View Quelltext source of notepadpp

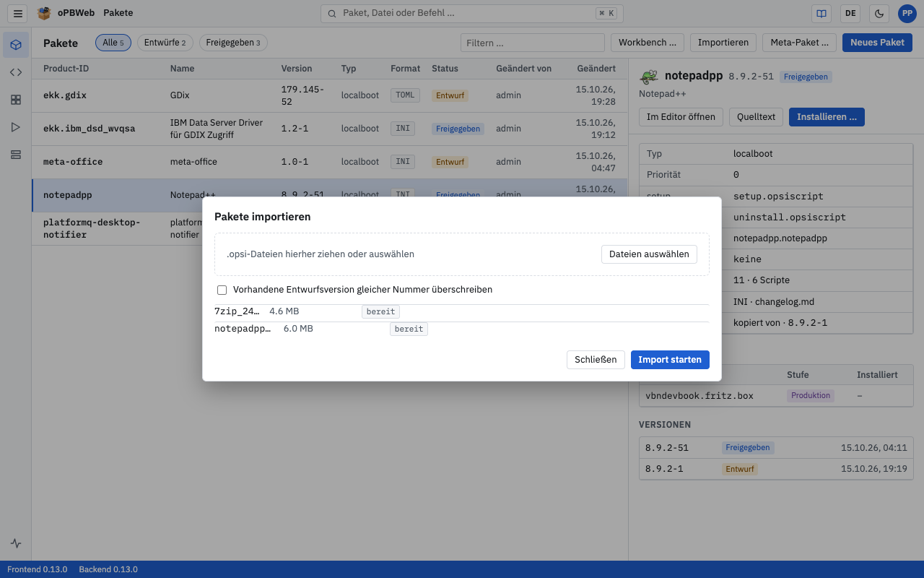(x=756, y=117)
